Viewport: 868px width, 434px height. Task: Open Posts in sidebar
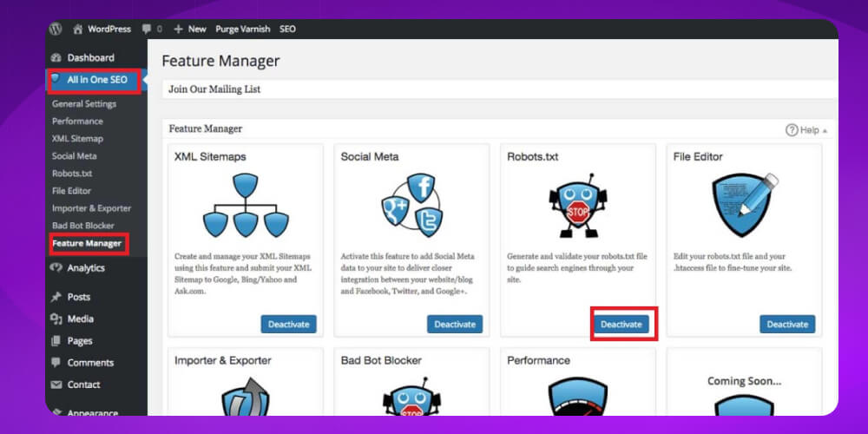point(79,297)
